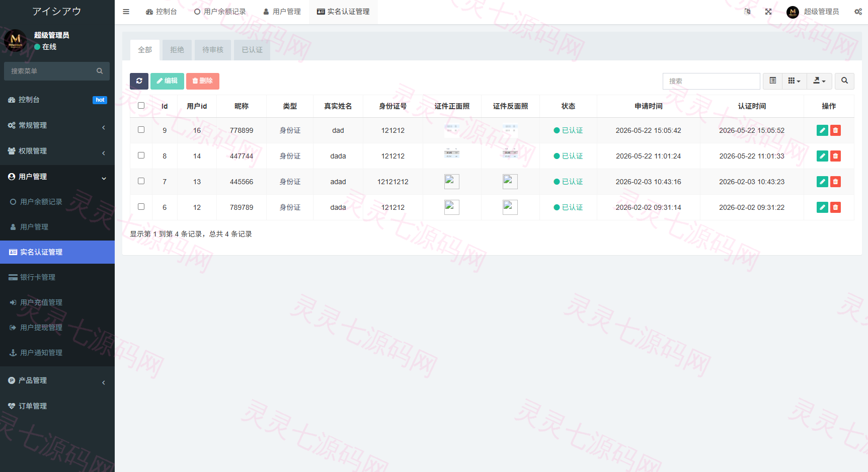The width and height of the screenshot is (868, 472).
Task: Open the columns dropdown grid button
Action: 794,81
